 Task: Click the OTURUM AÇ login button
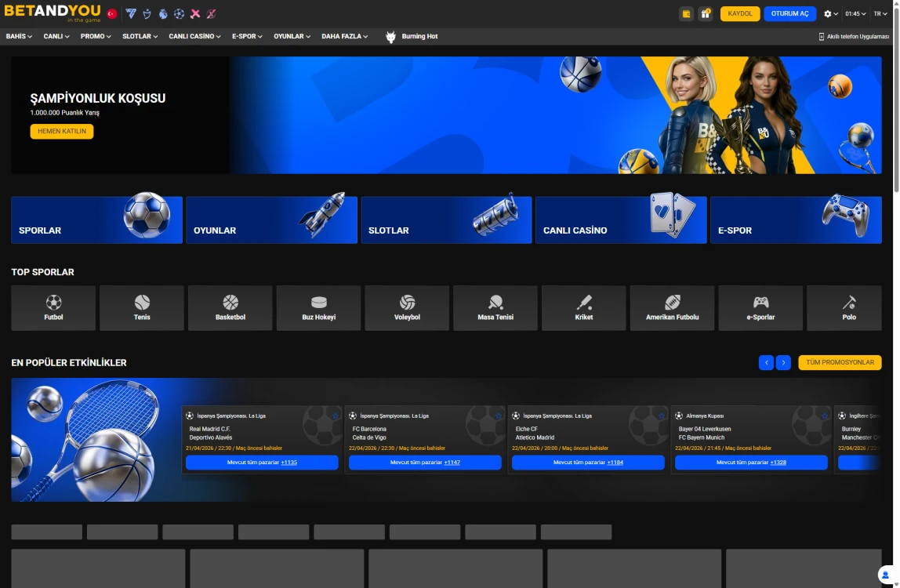coord(789,14)
